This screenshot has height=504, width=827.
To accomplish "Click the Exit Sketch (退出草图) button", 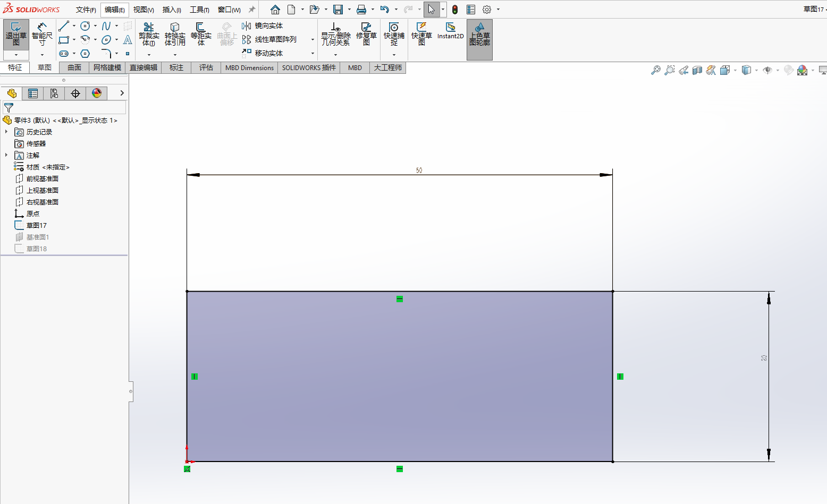I will pos(16,35).
